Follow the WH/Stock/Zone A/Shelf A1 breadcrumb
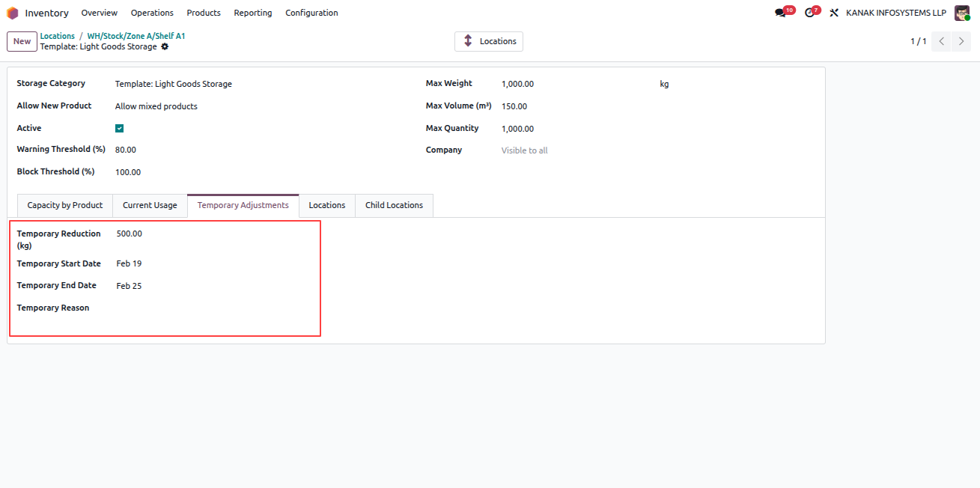 pyautogui.click(x=136, y=36)
